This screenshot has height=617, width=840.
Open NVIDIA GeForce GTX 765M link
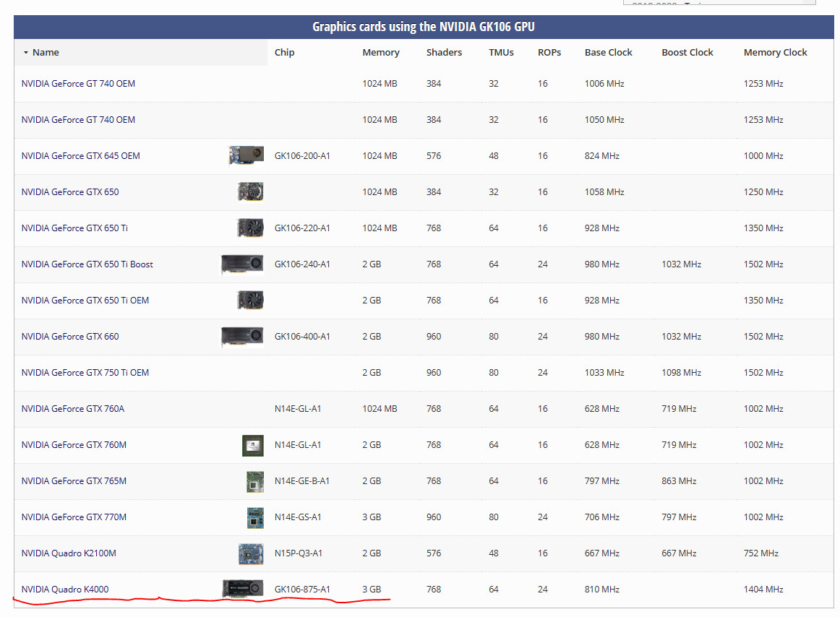point(74,481)
